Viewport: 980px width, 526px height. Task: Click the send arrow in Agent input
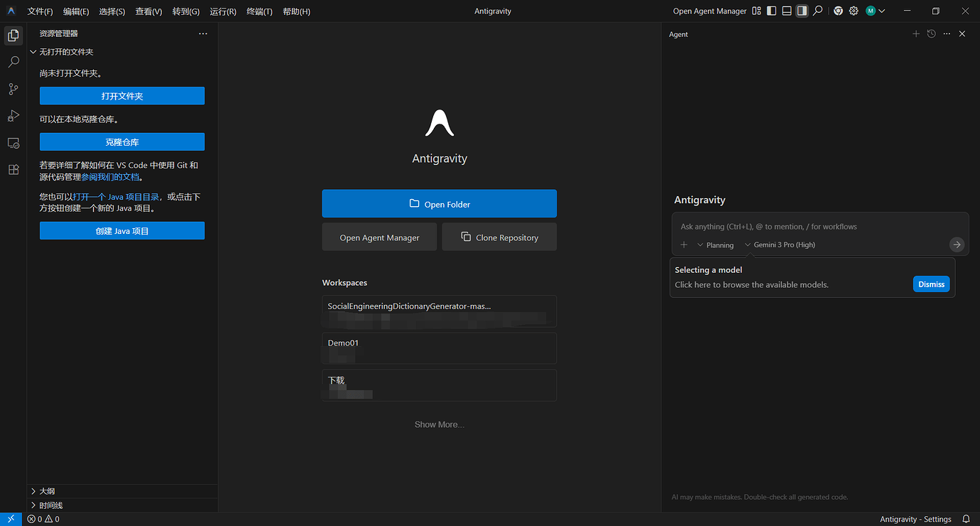(957, 245)
